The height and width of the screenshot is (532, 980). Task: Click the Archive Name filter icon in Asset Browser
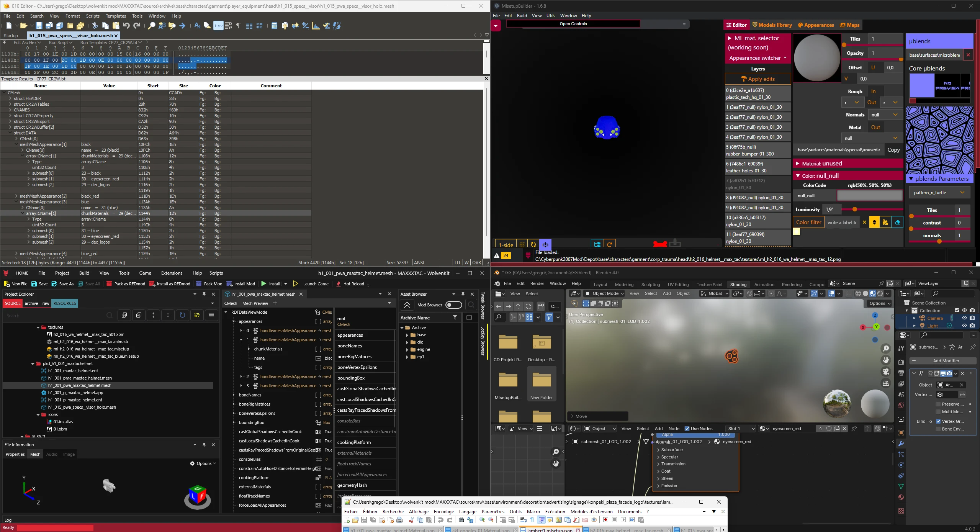[x=455, y=318]
